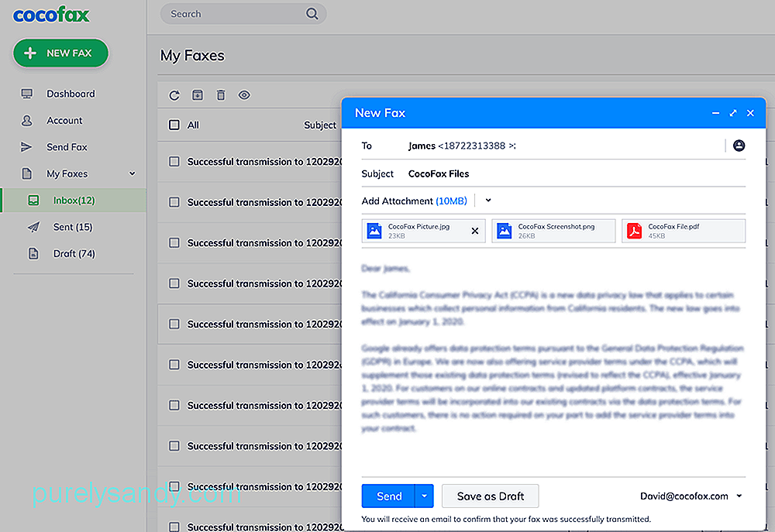Open the David@cocofax.com sender dropdown
This screenshot has width=775, height=532.
click(x=739, y=496)
